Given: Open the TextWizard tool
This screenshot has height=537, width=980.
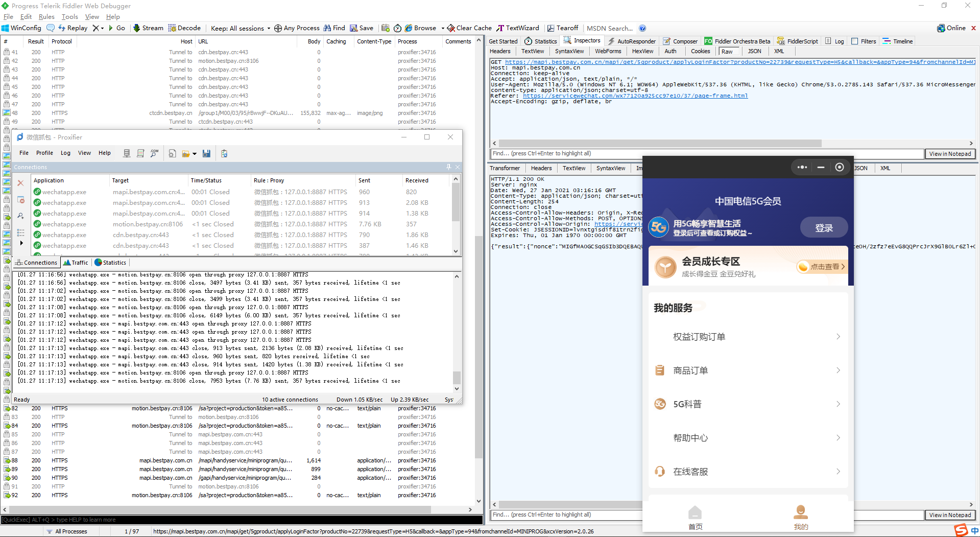Looking at the screenshot, I should tap(518, 28).
